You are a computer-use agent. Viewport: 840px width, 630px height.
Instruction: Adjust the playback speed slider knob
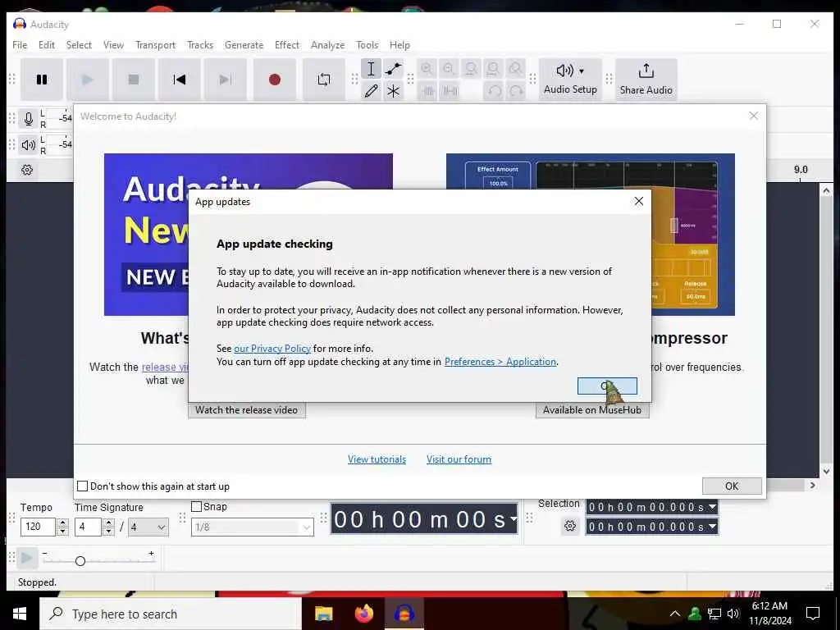[80, 561]
